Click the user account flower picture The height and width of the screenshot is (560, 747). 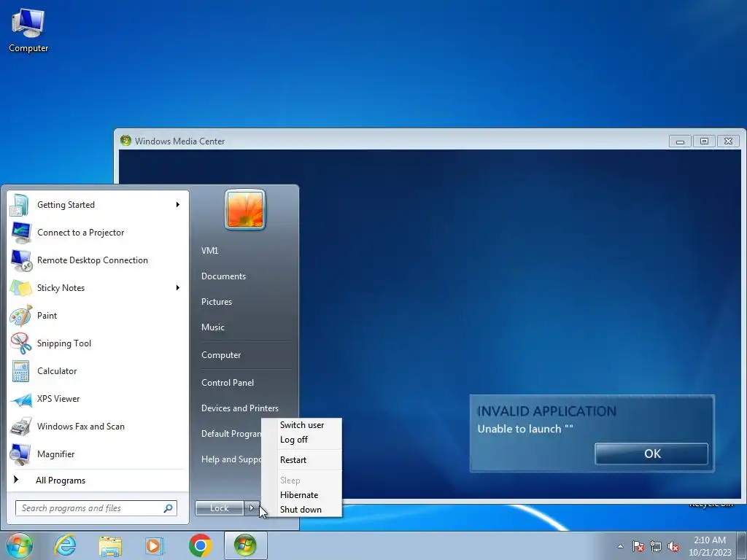(x=245, y=209)
